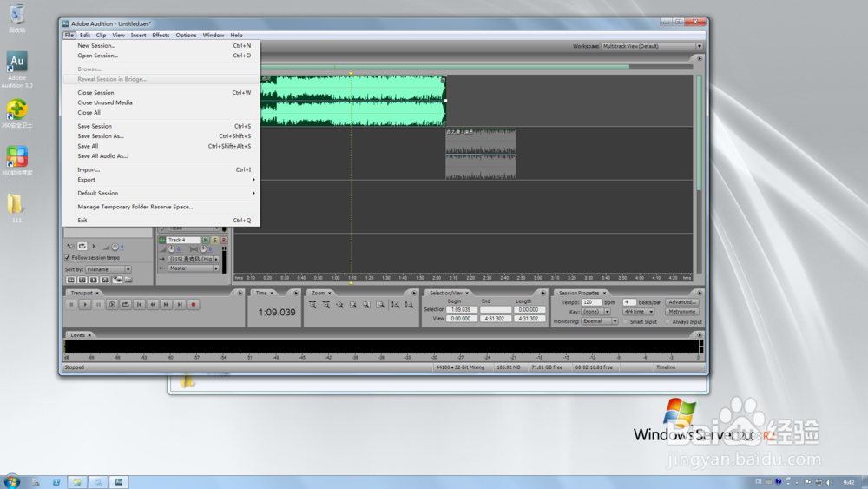Click the Track 4 pan knob

point(203,249)
